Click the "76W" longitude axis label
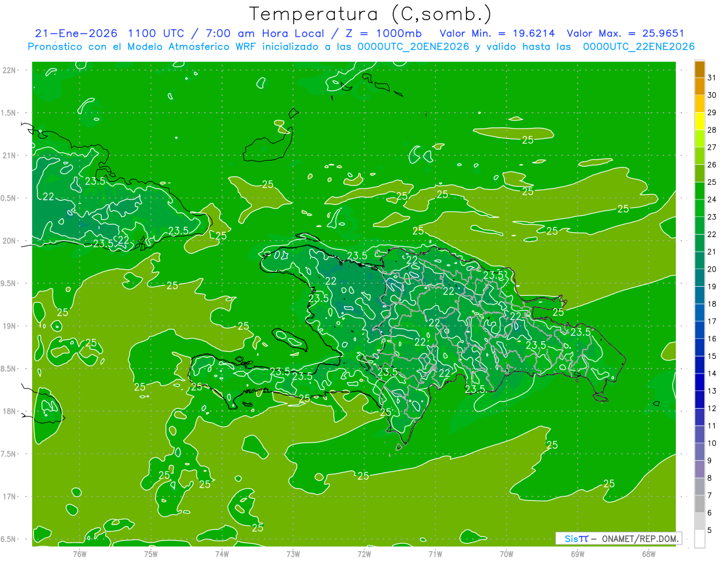Viewport: 728px width, 562px height. 79,554
